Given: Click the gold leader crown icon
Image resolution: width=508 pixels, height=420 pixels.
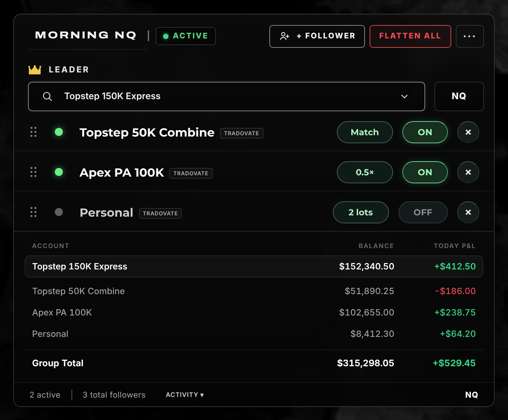Looking at the screenshot, I should coord(35,70).
